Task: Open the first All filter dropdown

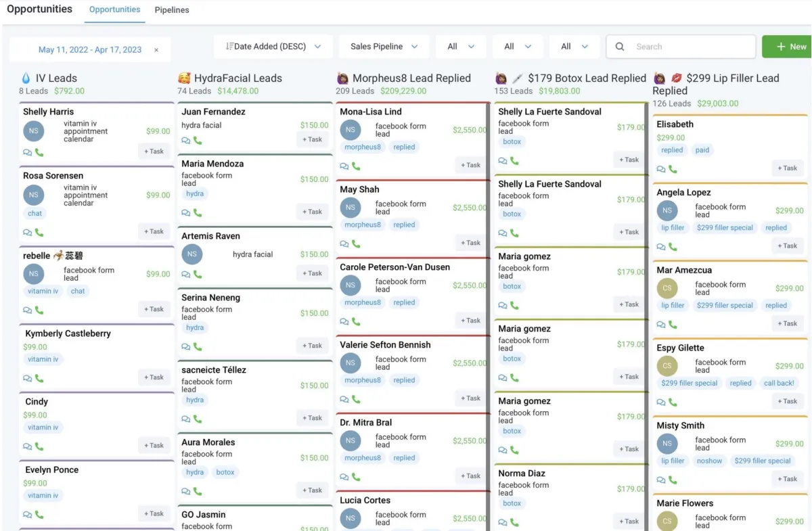Action: [461, 47]
